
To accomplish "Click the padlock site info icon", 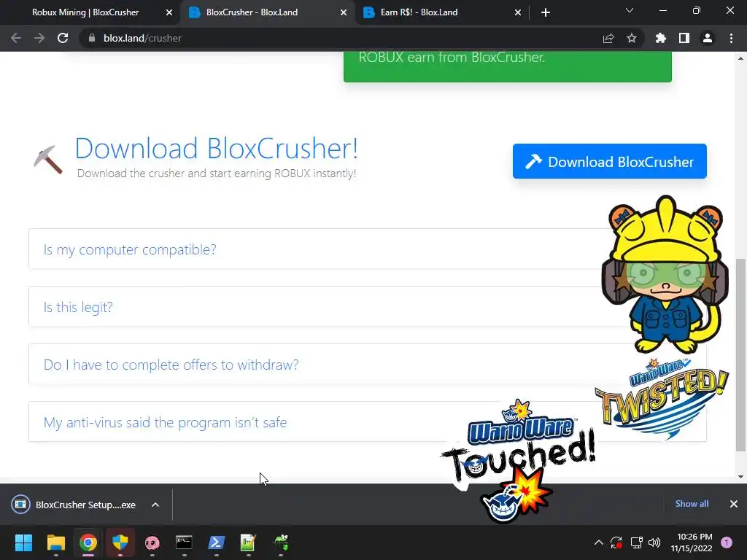I will [x=92, y=38].
